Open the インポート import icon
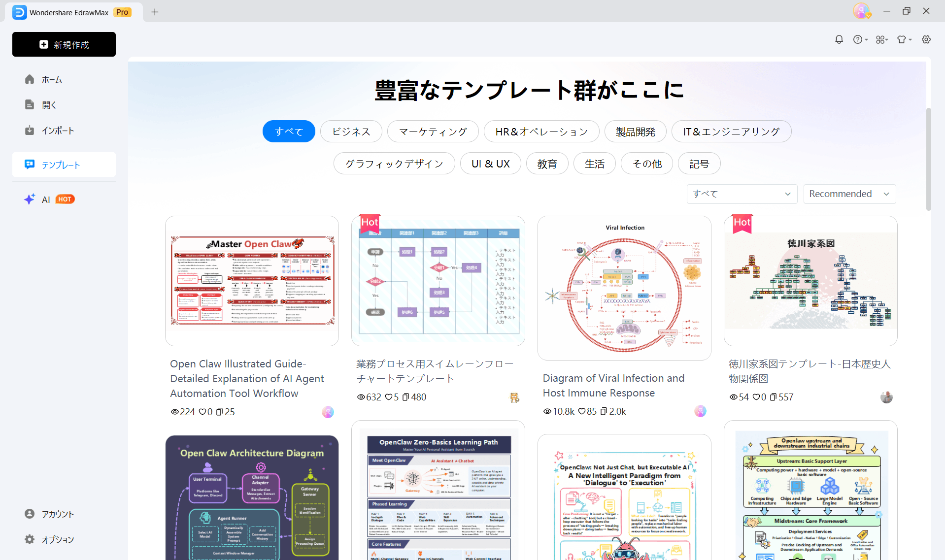 [30, 130]
